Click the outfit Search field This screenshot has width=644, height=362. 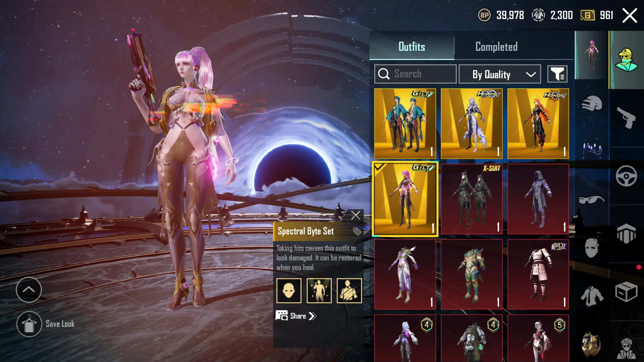[x=415, y=74]
